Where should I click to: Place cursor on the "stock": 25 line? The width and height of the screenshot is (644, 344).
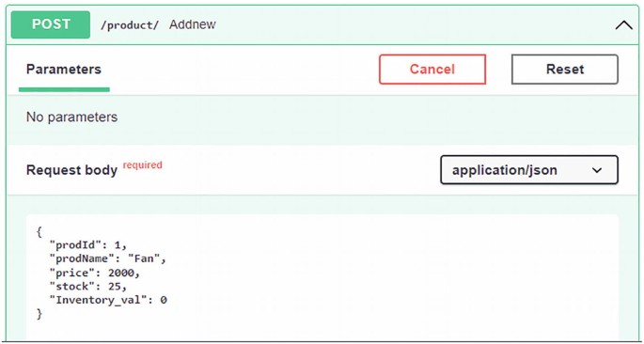(x=87, y=287)
